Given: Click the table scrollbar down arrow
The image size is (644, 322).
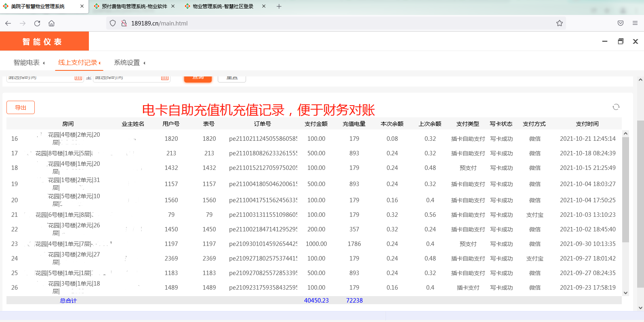Looking at the screenshot, I should pos(625,293).
